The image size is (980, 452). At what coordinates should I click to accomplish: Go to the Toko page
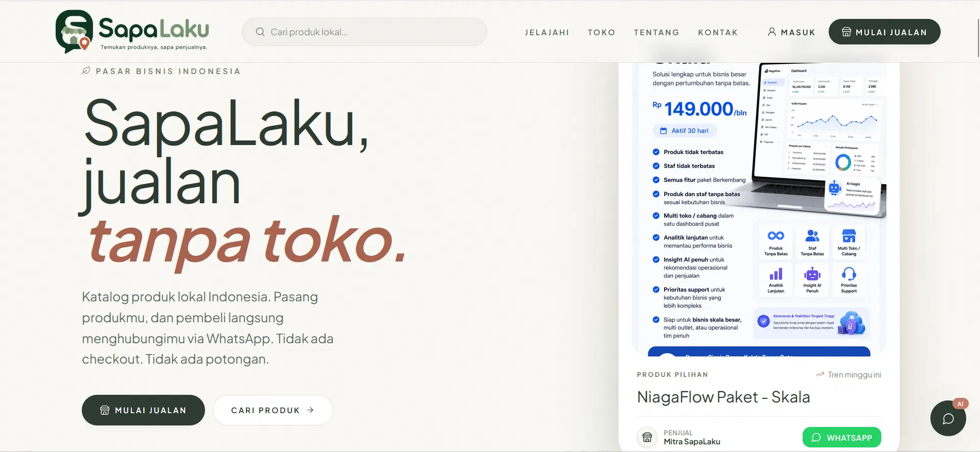(602, 32)
